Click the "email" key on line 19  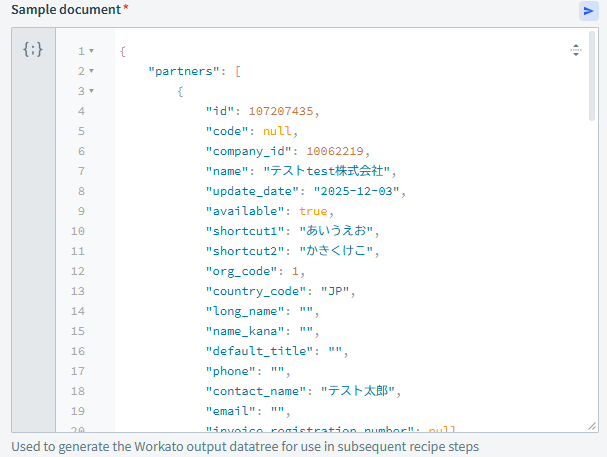click(x=231, y=411)
